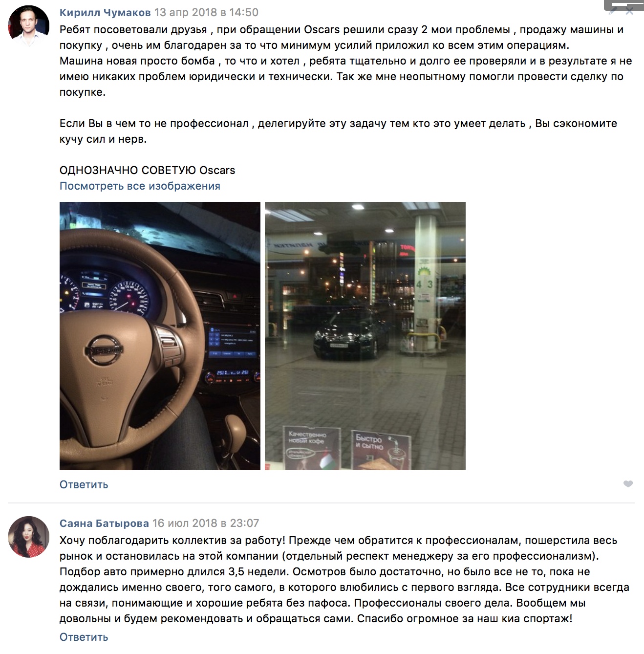Click the author name Саяна Батырова
644x654 pixels.
point(104,523)
